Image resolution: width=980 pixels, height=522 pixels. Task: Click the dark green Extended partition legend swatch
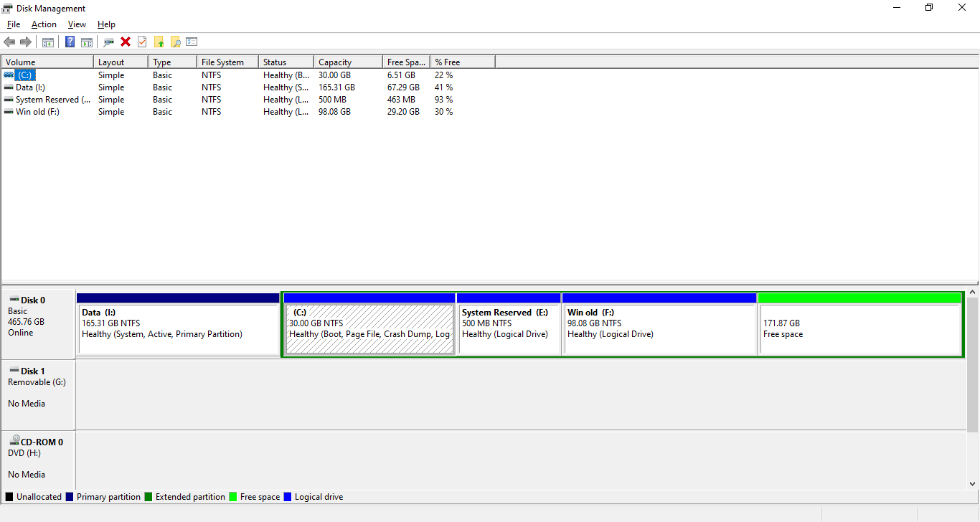click(x=149, y=496)
